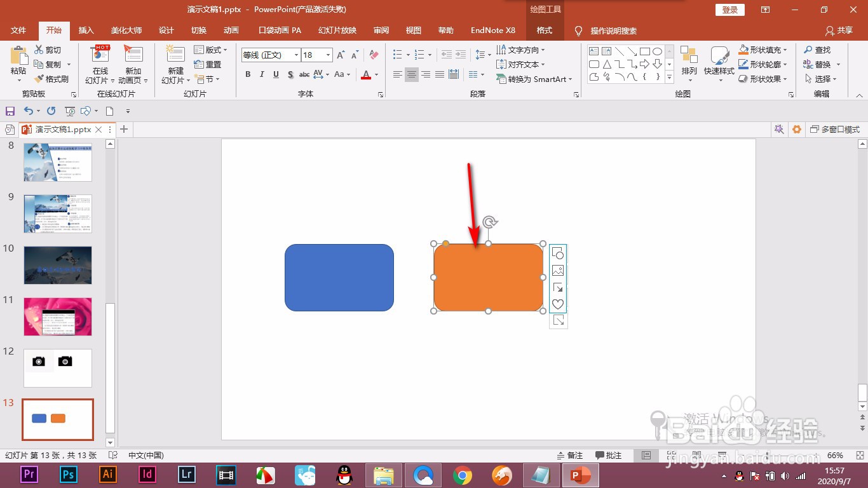The width and height of the screenshot is (868, 488).
Task: Redo action in quick access toolbar
Action: [x=51, y=111]
